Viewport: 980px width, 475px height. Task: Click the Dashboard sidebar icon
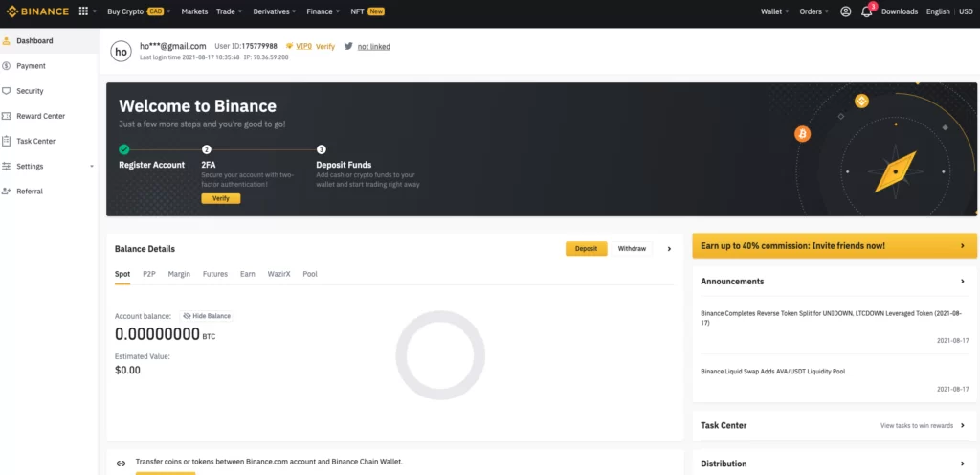tap(7, 40)
